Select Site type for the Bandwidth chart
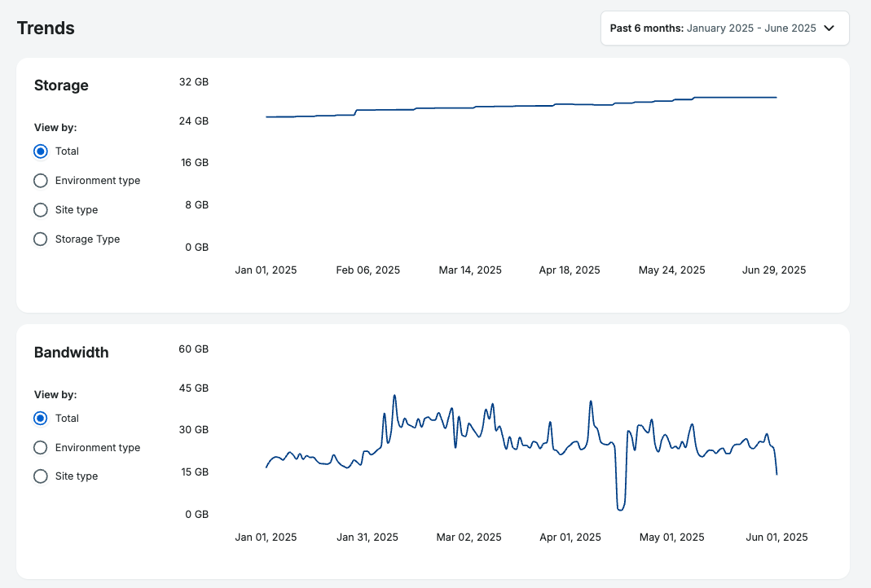This screenshot has width=871, height=588. point(41,476)
